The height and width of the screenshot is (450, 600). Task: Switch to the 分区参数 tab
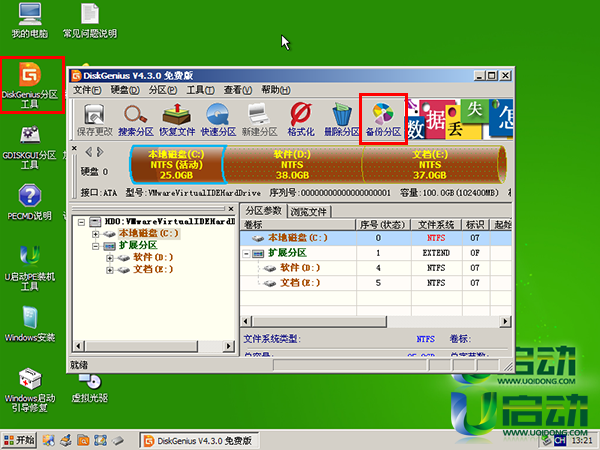263,210
